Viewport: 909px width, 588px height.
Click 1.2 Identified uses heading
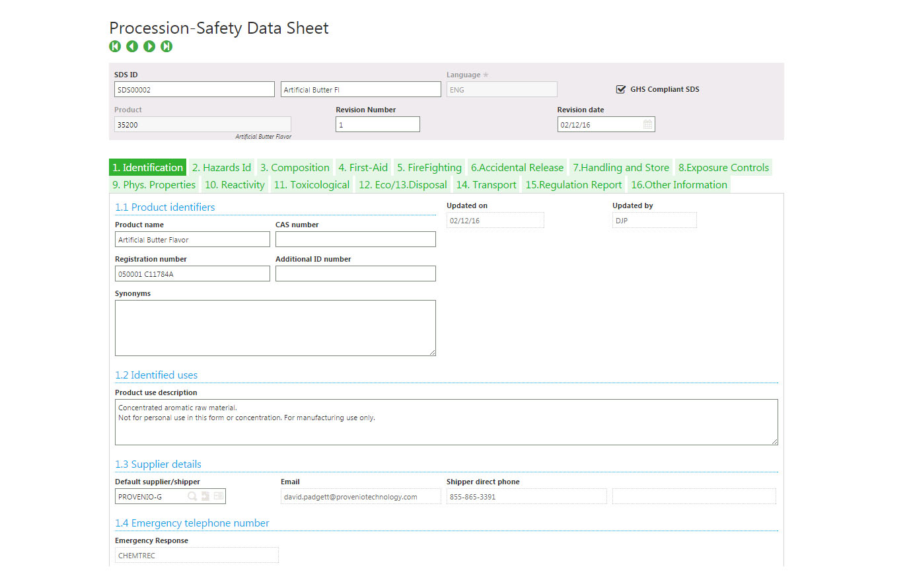157,375
